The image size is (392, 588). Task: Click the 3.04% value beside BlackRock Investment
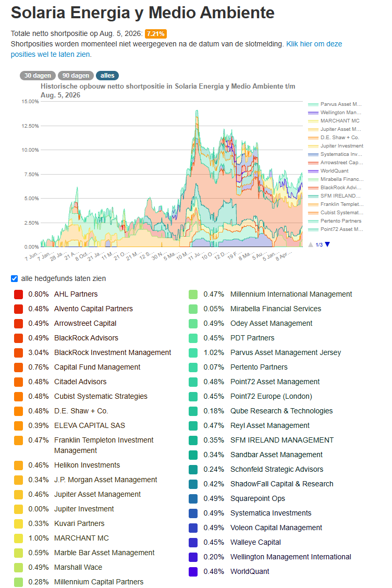[38, 353]
